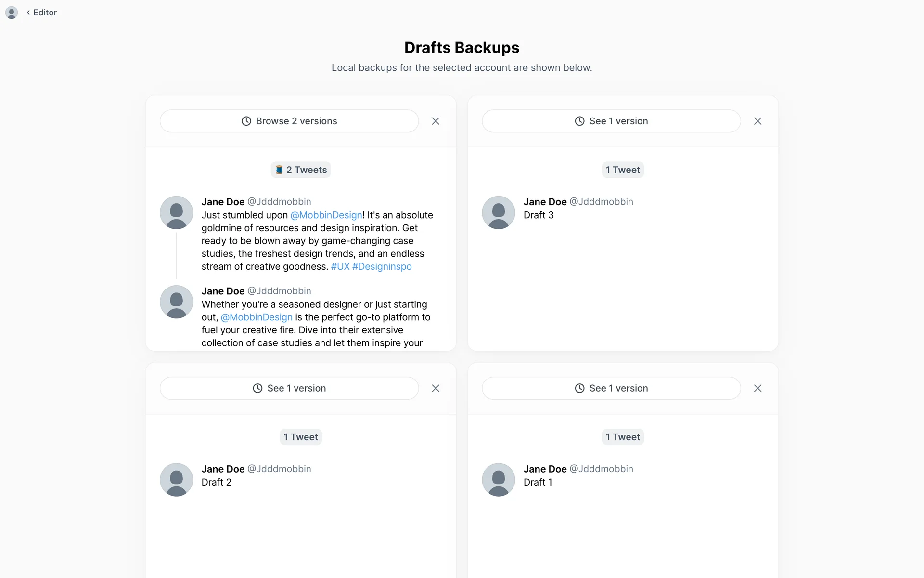Image resolution: width=924 pixels, height=578 pixels.
Task: Close the Draft 1 backup card
Action: (x=757, y=388)
